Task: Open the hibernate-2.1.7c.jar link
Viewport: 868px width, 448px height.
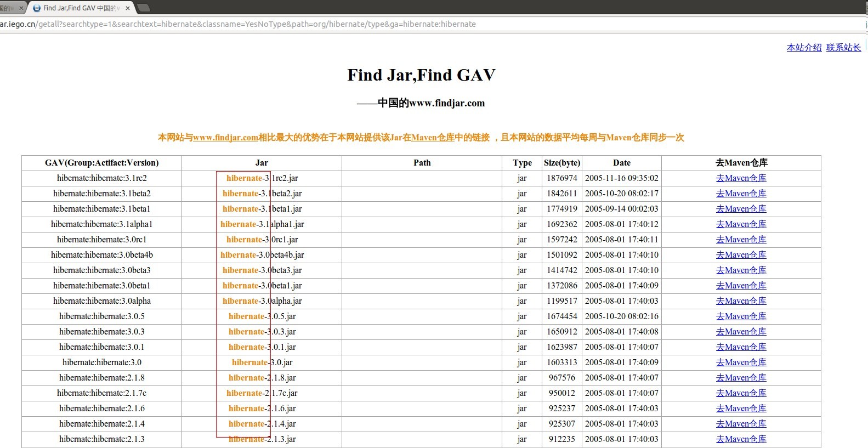Action: click(262, 393)
